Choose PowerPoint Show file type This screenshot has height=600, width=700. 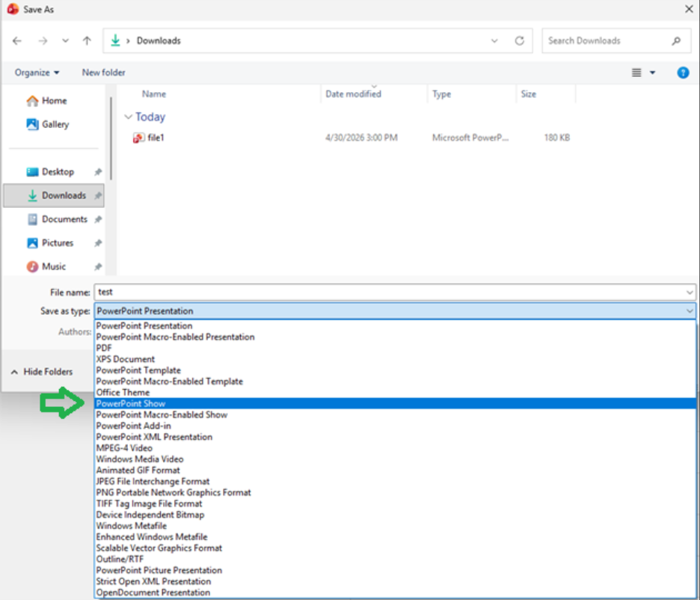395,403
